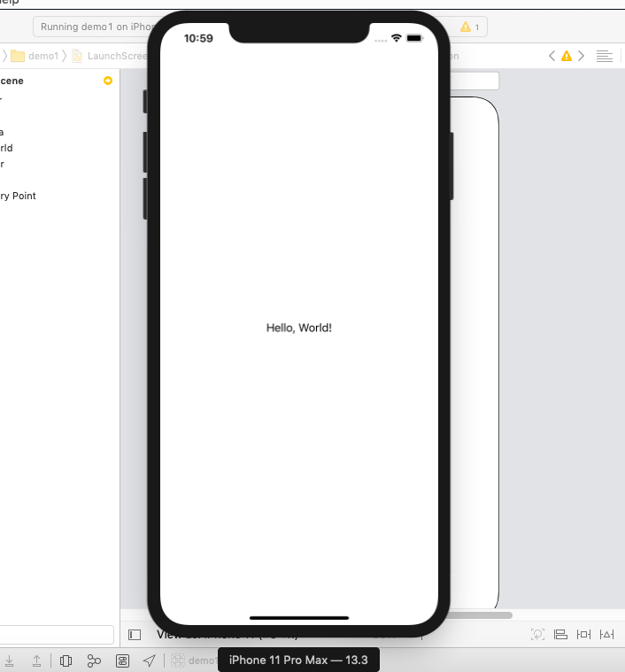Click simulator side power button
The width and height of the screenshot is (625, 672).
click(451, 166)
